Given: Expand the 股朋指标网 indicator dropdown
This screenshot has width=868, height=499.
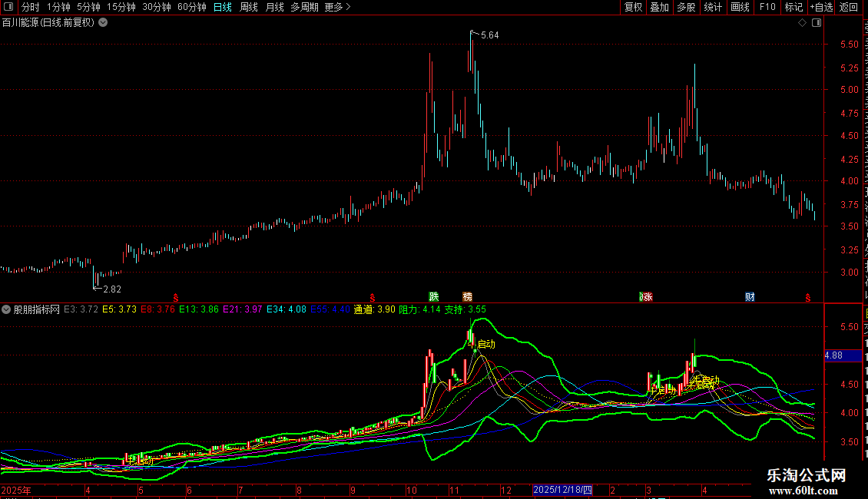Looking at the screenshot, I should point(6,309).
